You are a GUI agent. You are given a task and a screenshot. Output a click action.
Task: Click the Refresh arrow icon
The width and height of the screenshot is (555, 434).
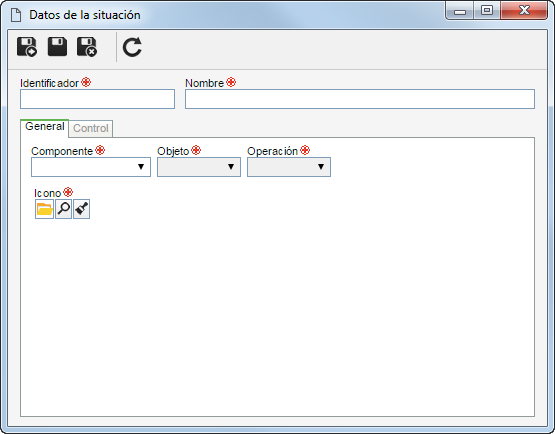pyautogui.click(x=132, y=47)
